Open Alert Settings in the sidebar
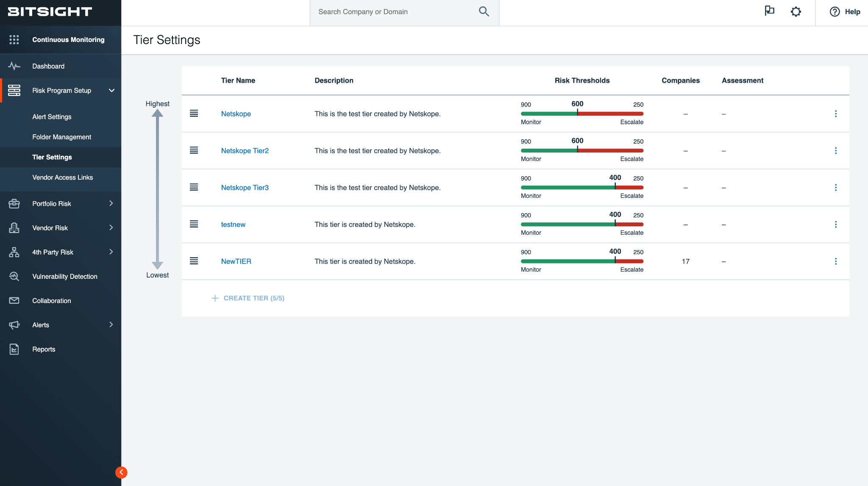 point(52,117)
